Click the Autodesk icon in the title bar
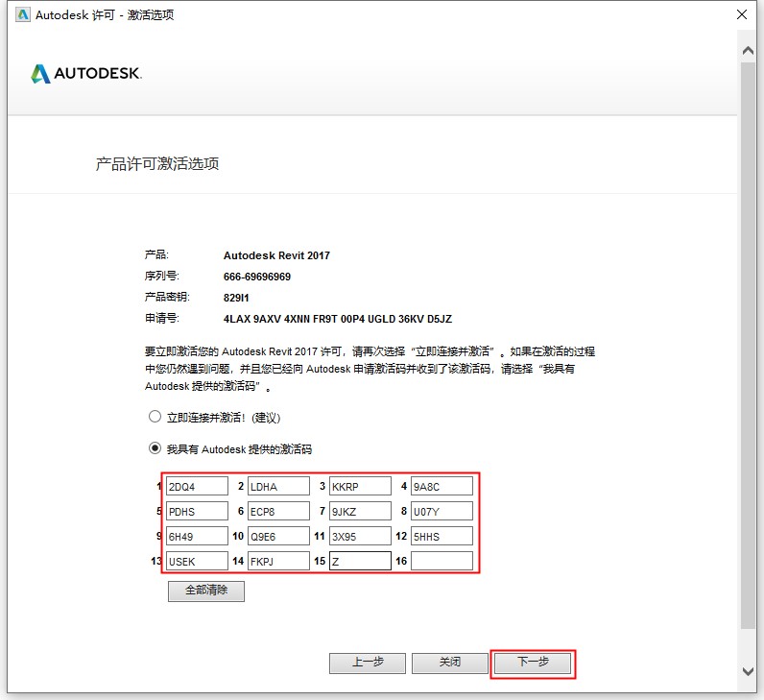This screenshot has height=700, width=764. (22, 15)
